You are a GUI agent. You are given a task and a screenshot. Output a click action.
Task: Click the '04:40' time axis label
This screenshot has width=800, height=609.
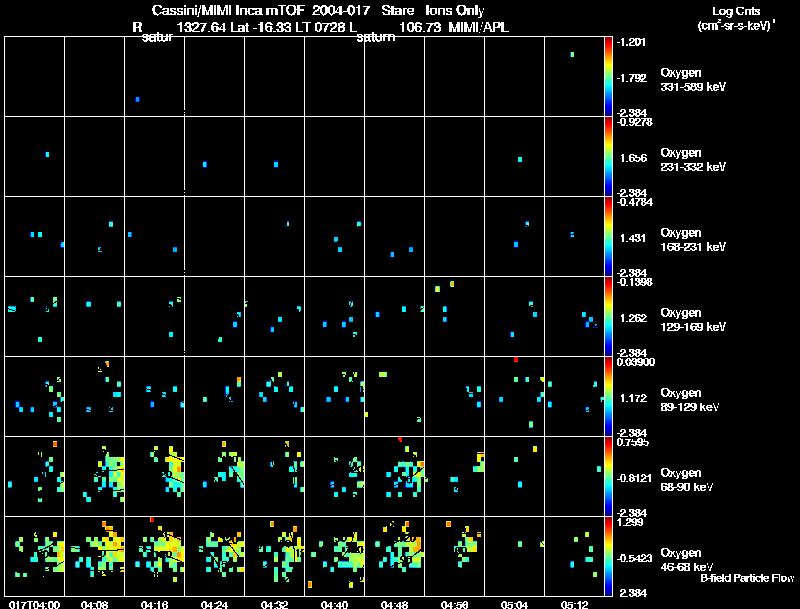tap(335, 605)
